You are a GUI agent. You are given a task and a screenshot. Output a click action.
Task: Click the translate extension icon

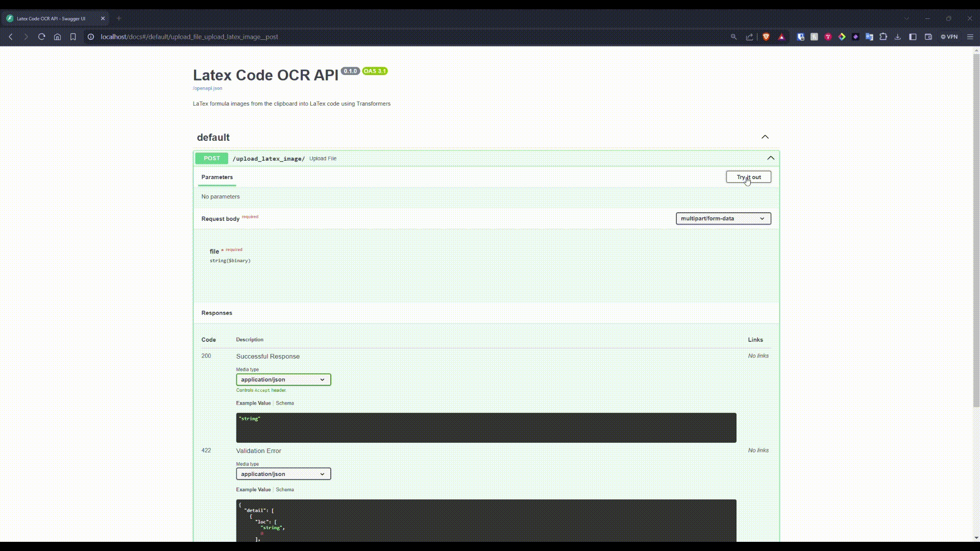pyautogui.click(x=869, y=37)
